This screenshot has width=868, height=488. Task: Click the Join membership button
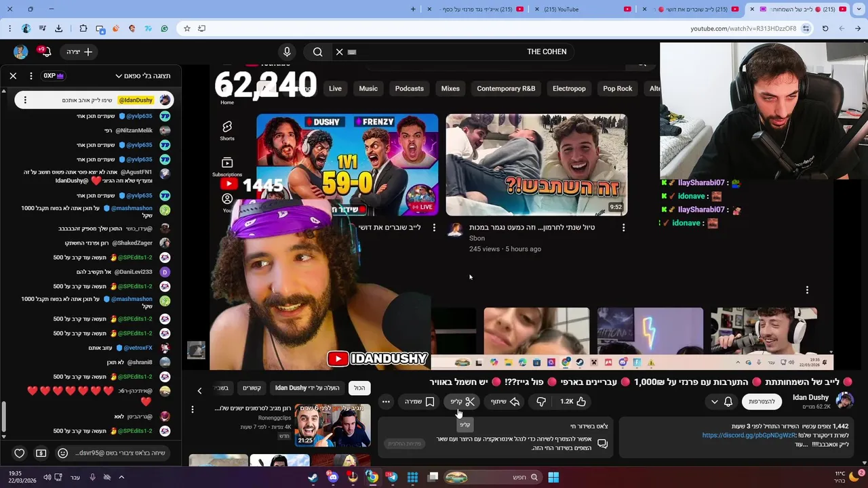(762, 402)
